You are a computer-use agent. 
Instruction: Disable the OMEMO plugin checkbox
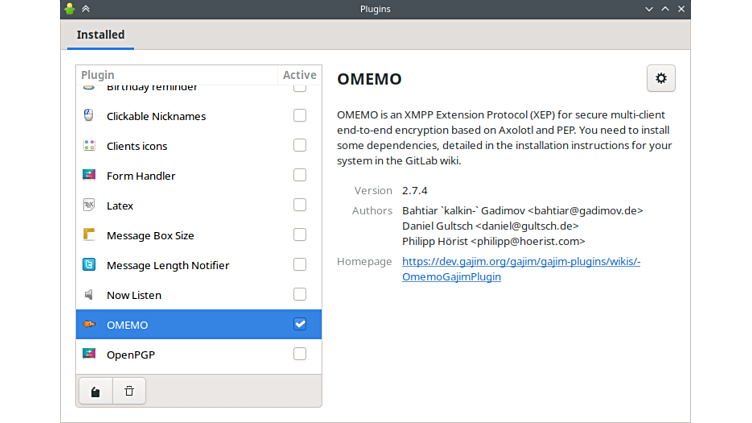click(300, 325)
